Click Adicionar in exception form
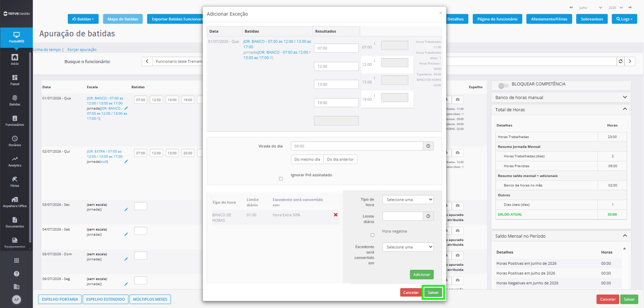644x308 pixels. (422, 274)
